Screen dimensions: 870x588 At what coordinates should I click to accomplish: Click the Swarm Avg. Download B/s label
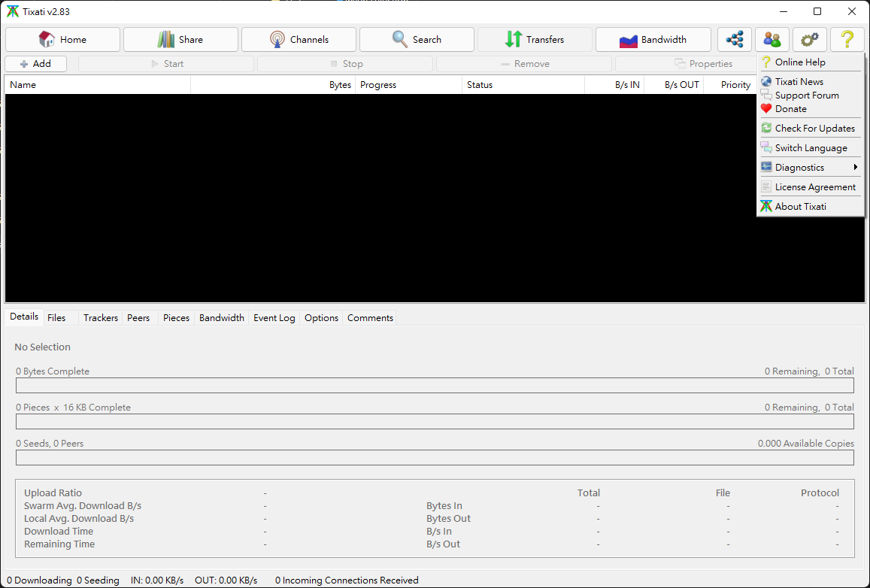pos(83,506)
